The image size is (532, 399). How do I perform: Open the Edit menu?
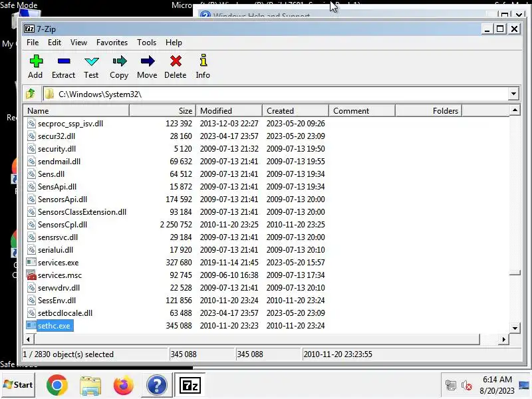[55, 43]
